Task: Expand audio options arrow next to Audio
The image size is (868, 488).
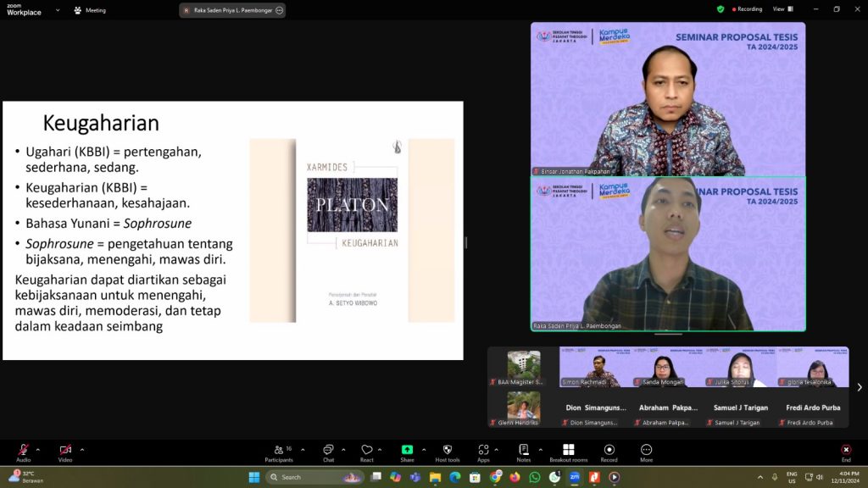Action: 37,450
